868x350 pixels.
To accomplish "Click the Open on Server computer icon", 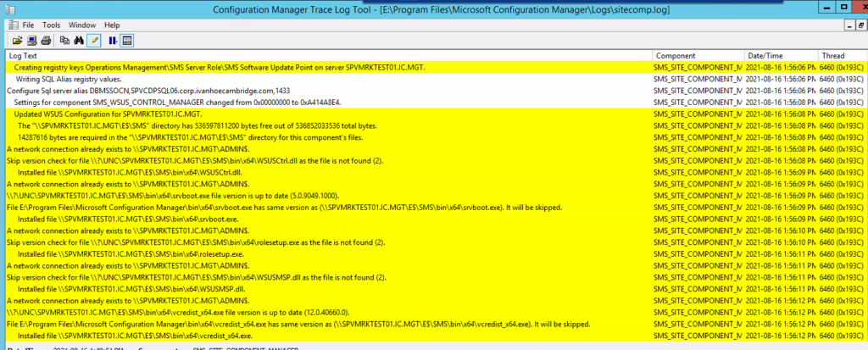I will pos(31,40).
